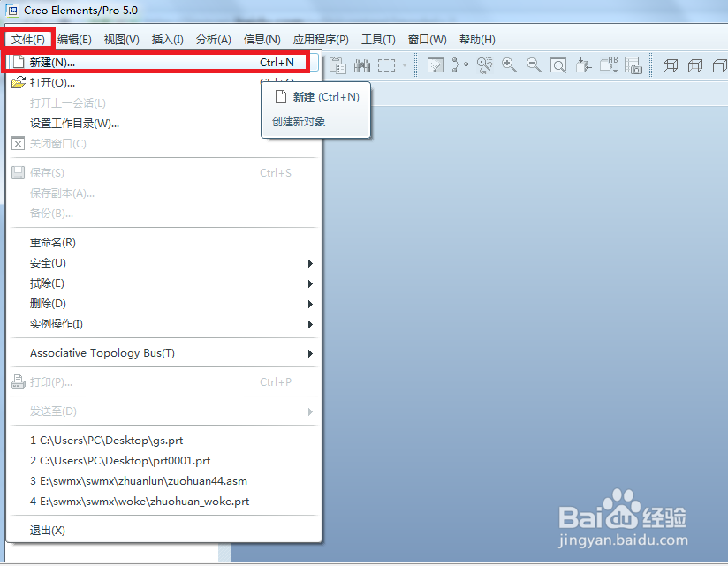The height and width of the screenshot is (566, 728).
Task: Click the Paste Special clipboard icon
Action: [337, 65]
